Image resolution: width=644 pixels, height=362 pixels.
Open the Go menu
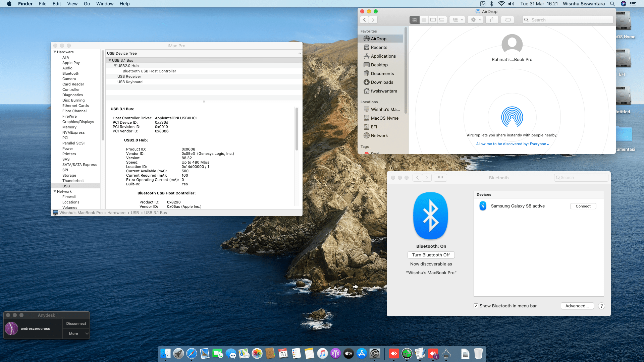click(87, 4)
